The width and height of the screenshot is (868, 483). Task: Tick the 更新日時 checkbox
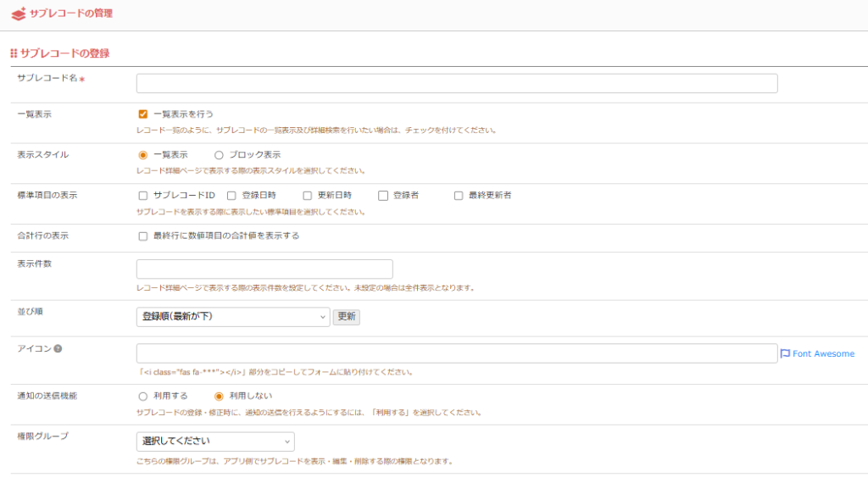pos(307,196)
